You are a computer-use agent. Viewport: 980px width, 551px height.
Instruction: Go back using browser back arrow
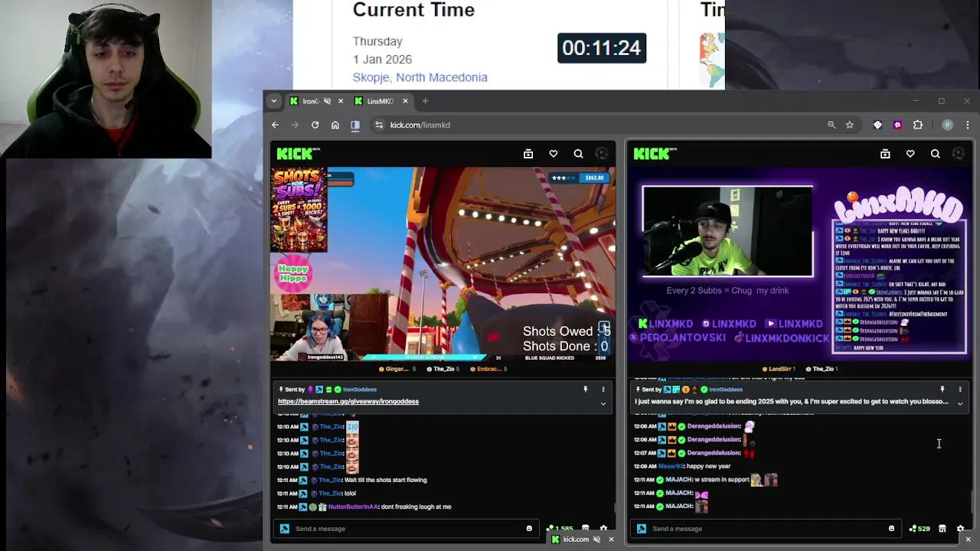276,125
